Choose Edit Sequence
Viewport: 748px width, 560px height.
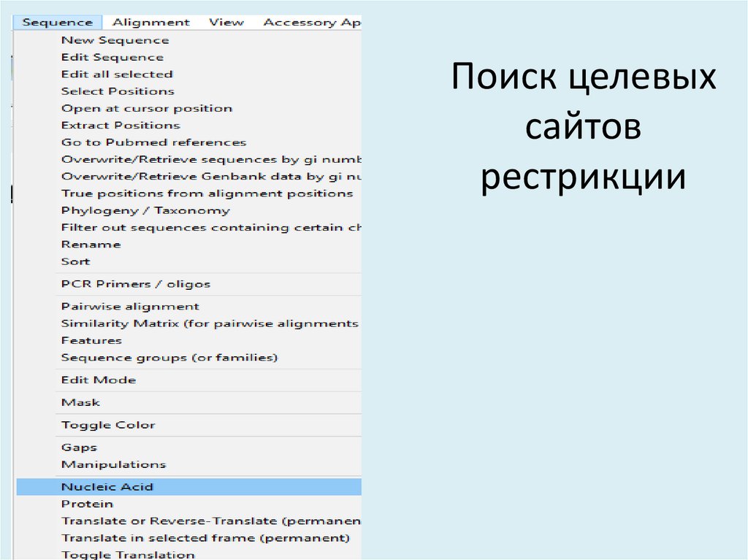(x=112, y=57)
